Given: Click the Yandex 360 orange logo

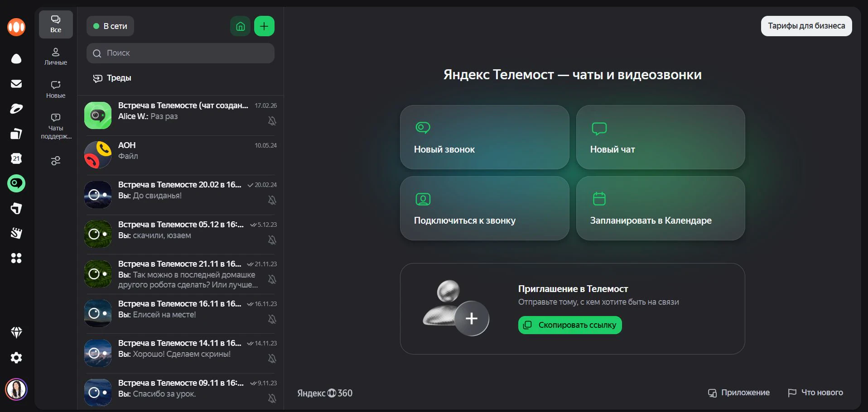Looking at the screenshot, I should pyautogui.click(x=16, y=27).
